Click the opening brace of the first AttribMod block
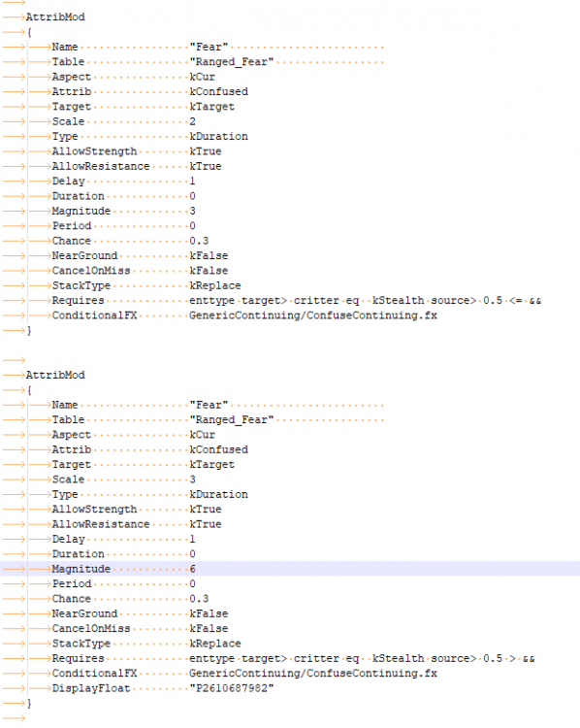The width and height of the screenshot is (580, 728). (x=29, y=32)
